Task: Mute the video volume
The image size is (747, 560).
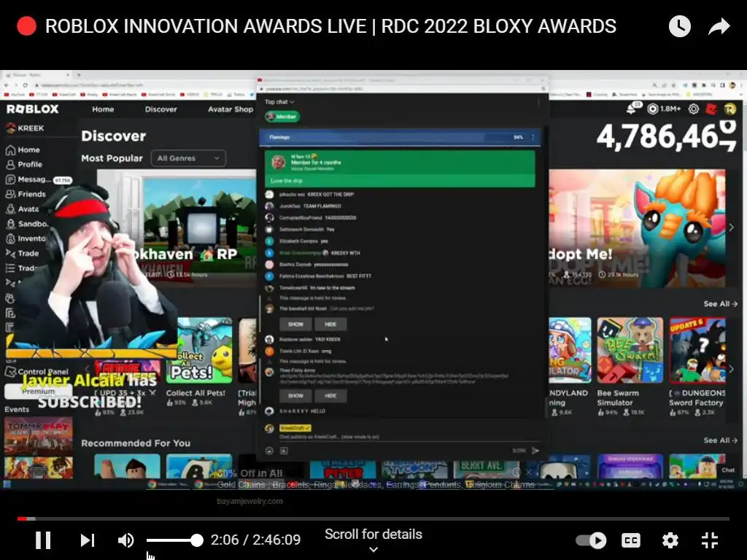Action: 125,540
